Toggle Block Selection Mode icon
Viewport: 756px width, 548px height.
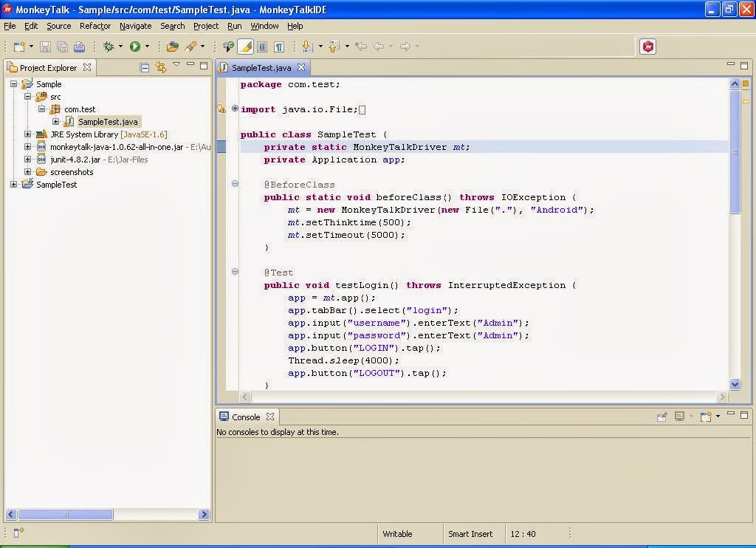[x=262, y=47]
